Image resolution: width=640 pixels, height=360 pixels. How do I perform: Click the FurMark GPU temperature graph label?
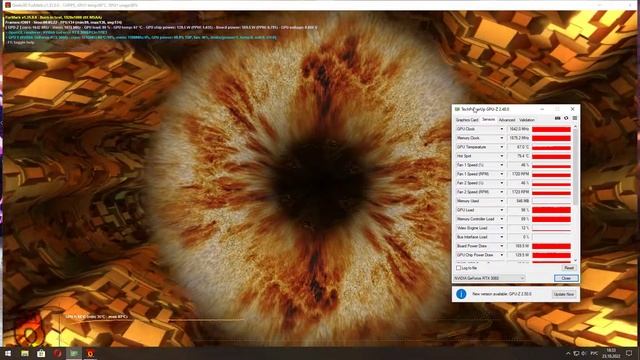tap(97, 316)
